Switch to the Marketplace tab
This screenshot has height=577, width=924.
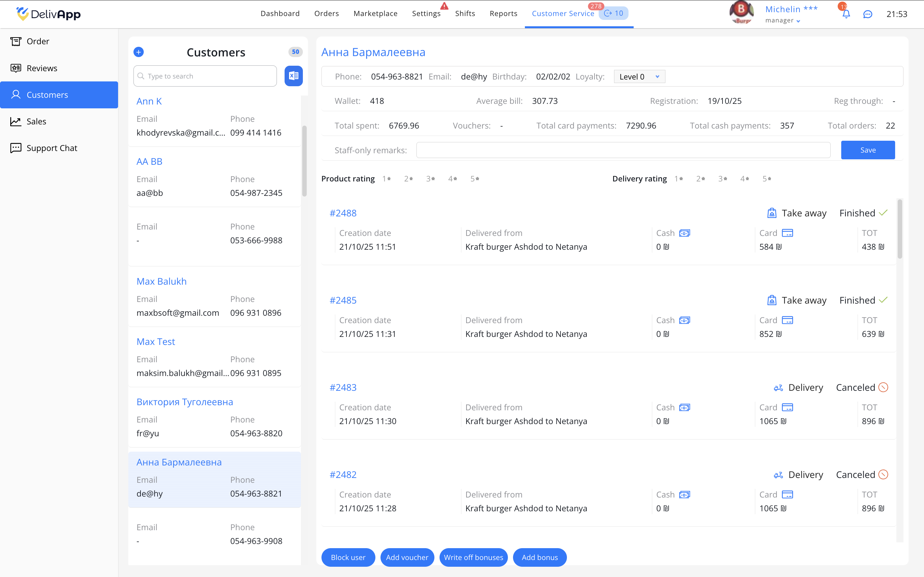pyautogui.click(x=375, y=13)
